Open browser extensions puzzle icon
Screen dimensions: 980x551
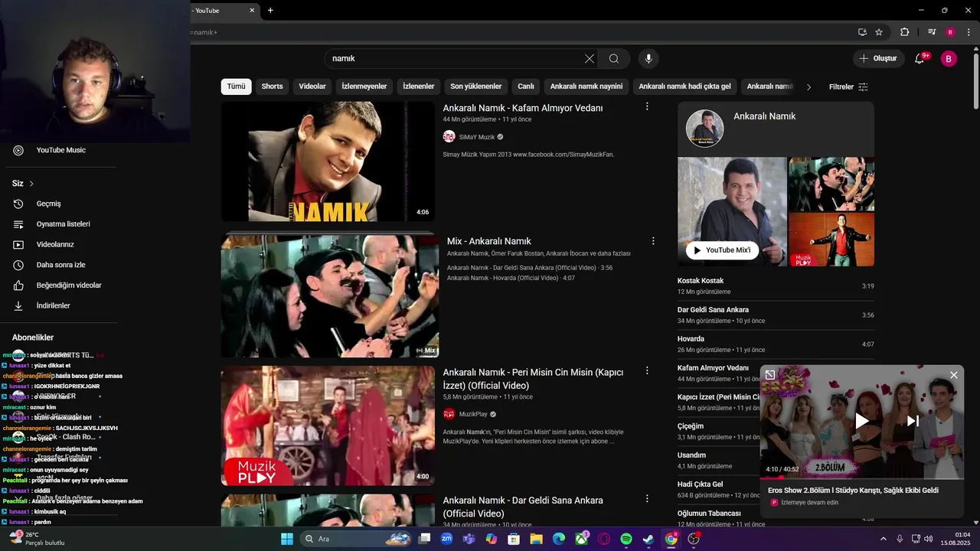click(x=904, y=32)
